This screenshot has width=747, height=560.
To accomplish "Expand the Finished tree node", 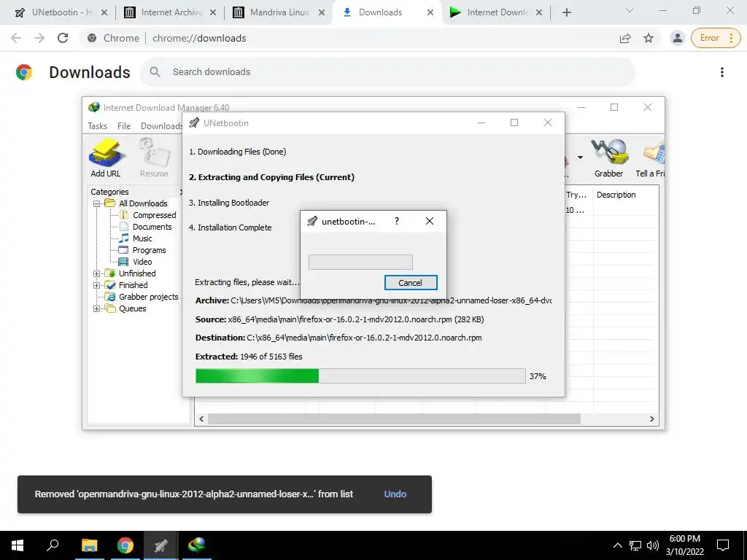I will 97,285.
